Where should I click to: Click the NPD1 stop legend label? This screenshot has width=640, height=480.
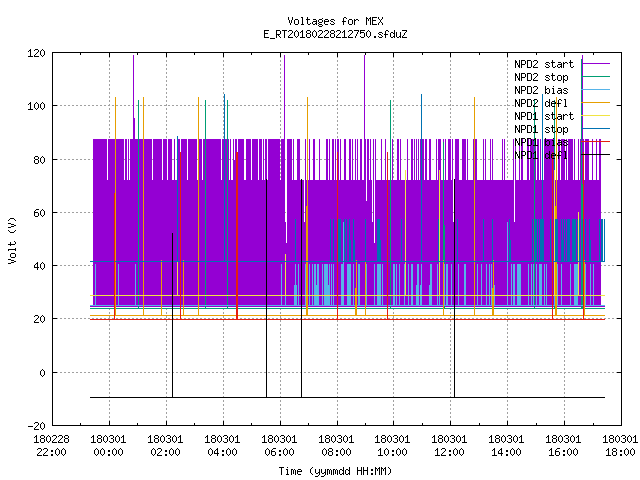click(x=541, y=129)
